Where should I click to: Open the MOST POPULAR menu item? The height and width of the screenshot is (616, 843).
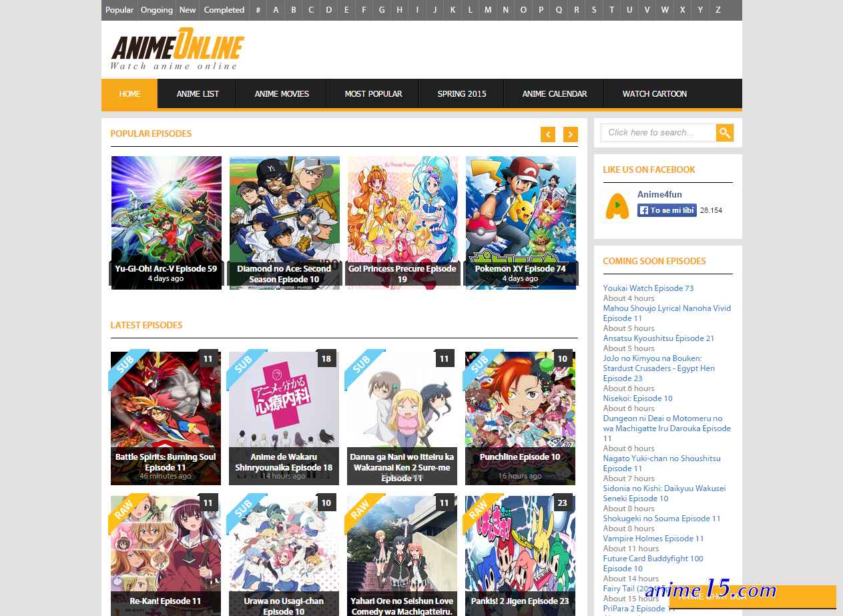(373, 94)
